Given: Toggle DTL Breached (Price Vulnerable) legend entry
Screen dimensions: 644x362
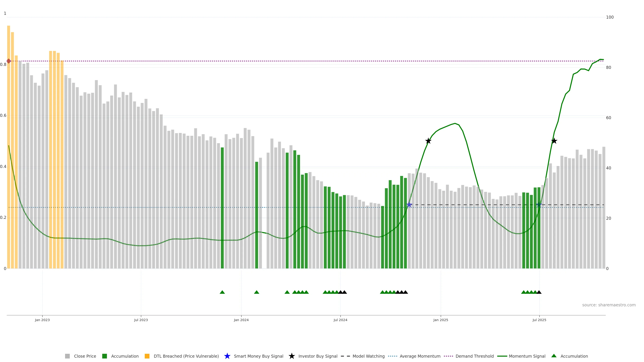Looking at the screenshot, I should pos(186,356).
